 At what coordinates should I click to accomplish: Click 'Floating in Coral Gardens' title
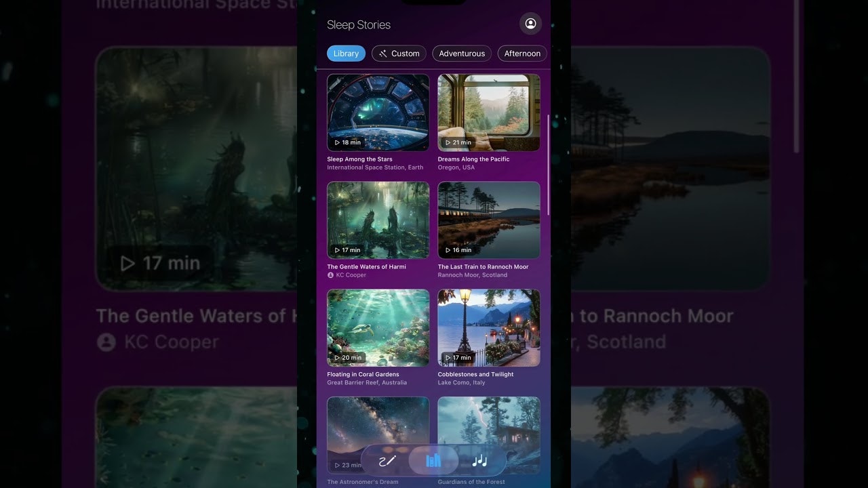pyautogui.click(x=363, y=374)
